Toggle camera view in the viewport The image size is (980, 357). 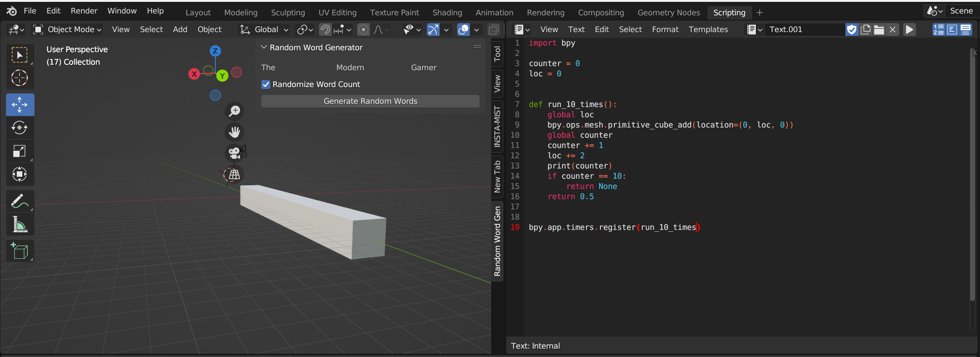235,153
